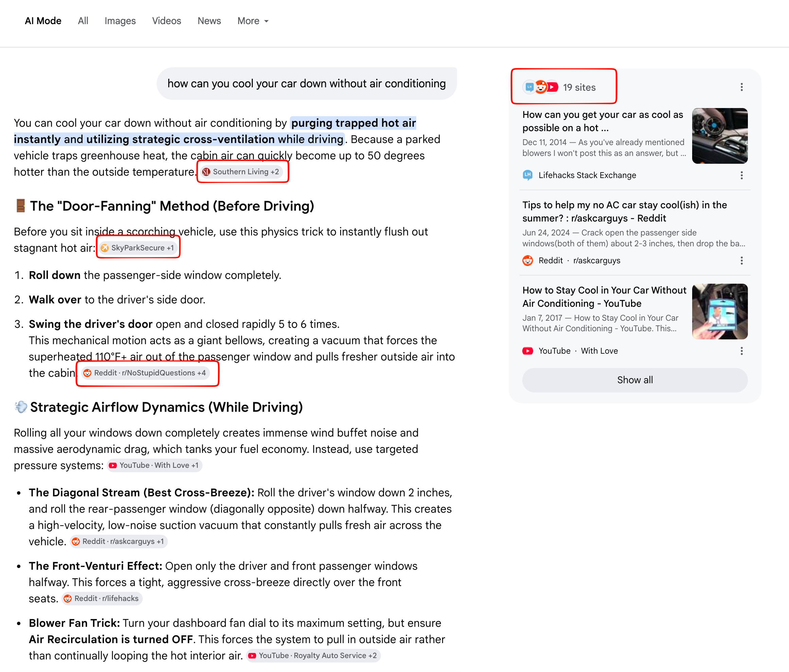Image resolution: width=789 pixels, height=672 pixels.
Task: Click the YouTube video thumbnail image
Action: point(720,312)
